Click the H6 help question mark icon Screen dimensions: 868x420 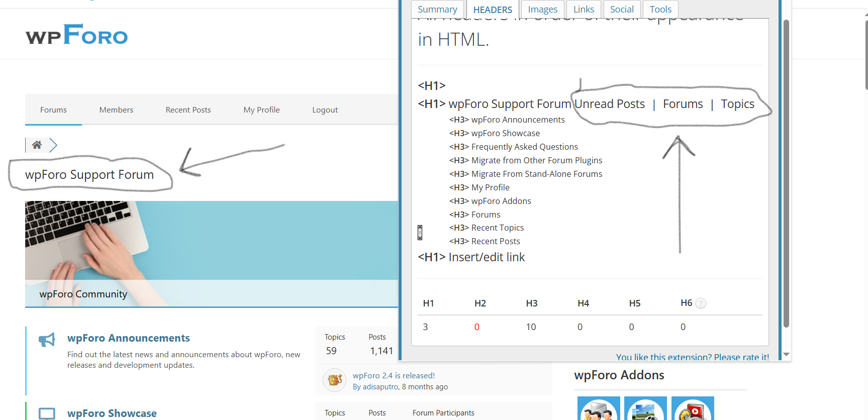[701, 303]
